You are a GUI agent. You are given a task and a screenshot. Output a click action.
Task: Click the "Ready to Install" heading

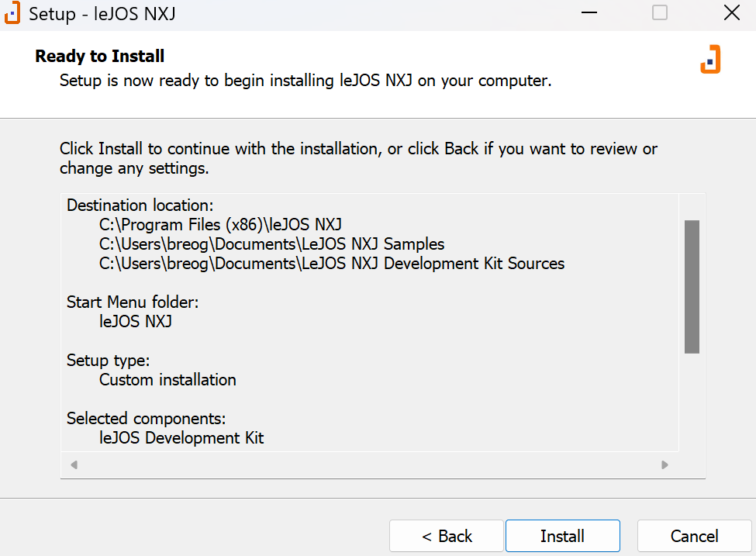[100, 56]
